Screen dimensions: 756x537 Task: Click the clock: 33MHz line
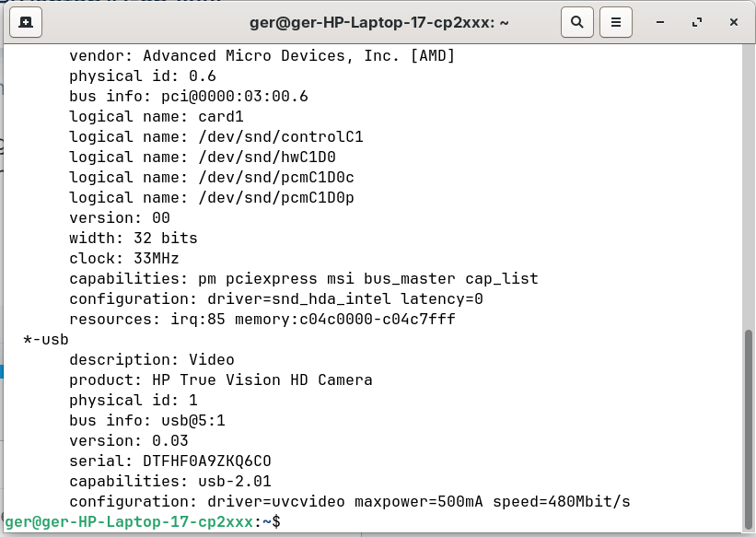click(124, 259)
